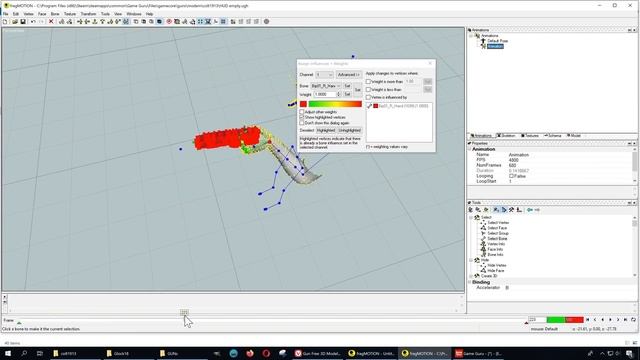Click the first icon in Tools panel toolbar
Screen dimensions: 640x360
pyautogui.click(x=471, y=210)
